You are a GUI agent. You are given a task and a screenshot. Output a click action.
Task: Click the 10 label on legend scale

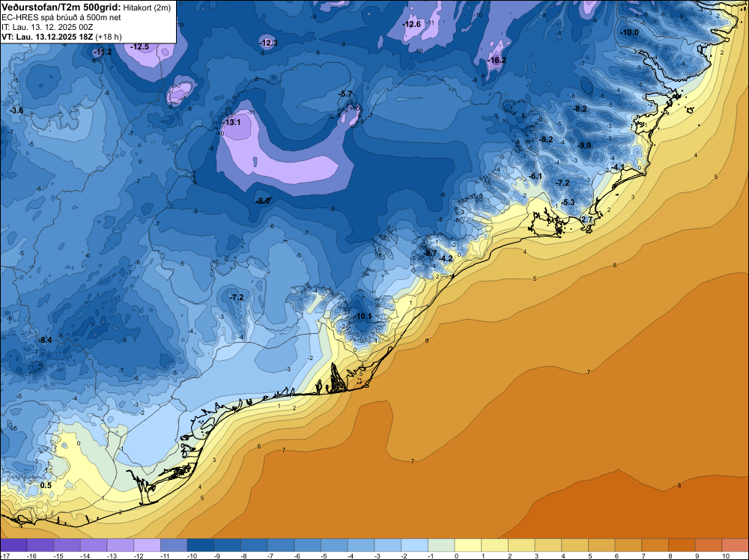(725, 556)
